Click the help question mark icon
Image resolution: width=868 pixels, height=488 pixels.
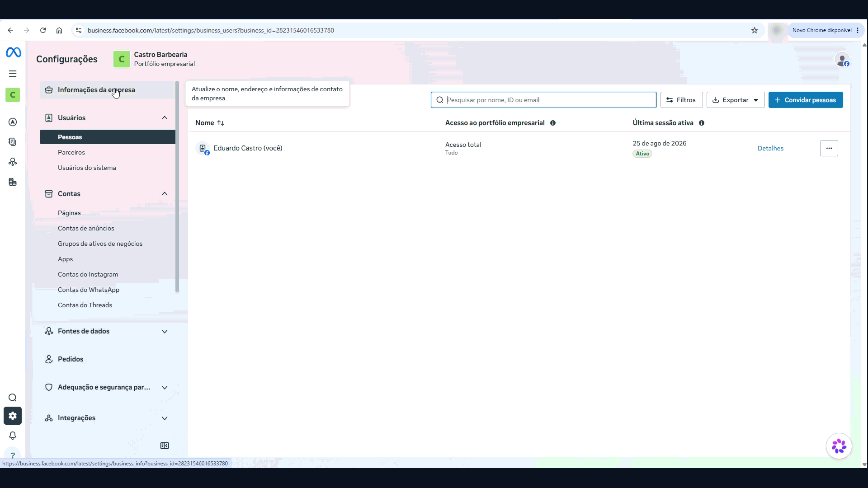point(13,455)
